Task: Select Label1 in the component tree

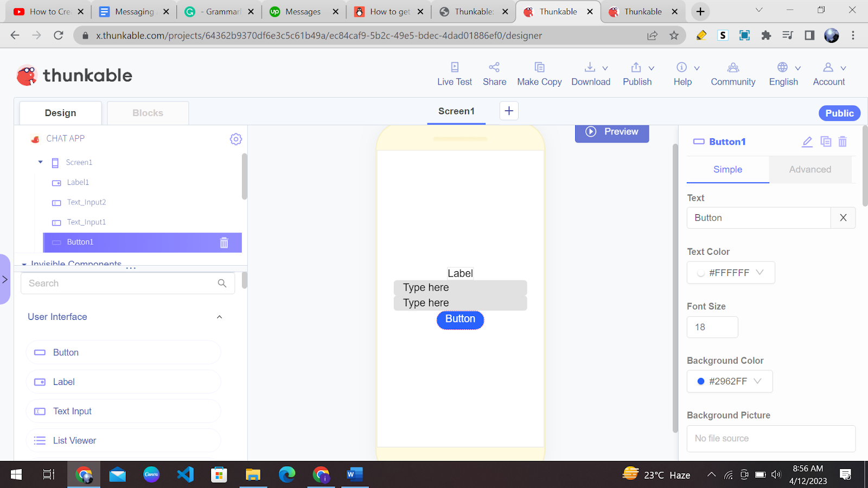Action: (x=78, y=182)
